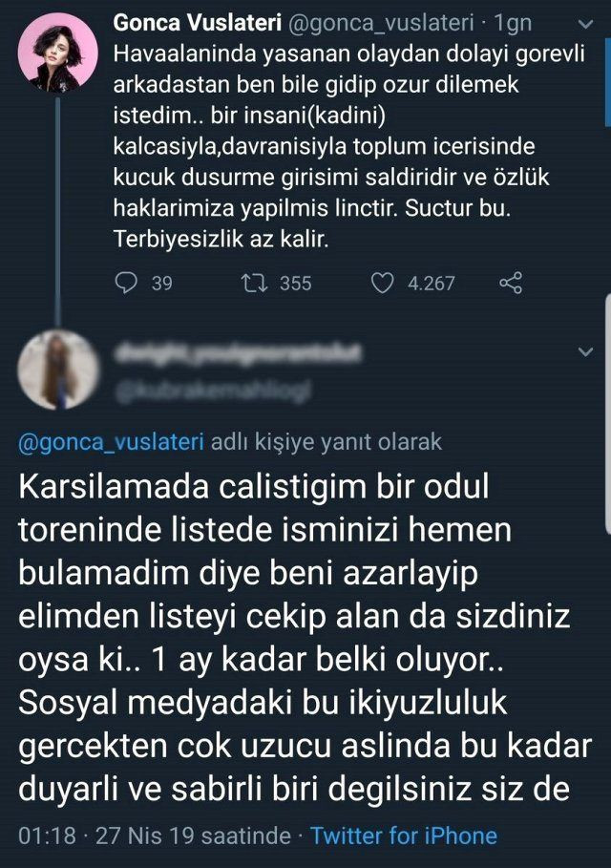Select the username Gonca Vuslateri
The width and height of the screenshot is (611, 868).
(x=201, y=24)
